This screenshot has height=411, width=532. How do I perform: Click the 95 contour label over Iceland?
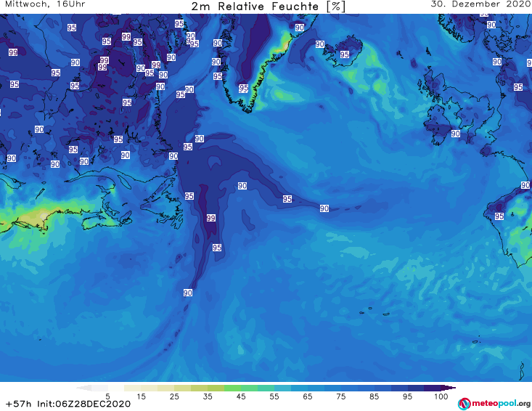(x=344, y=54)
